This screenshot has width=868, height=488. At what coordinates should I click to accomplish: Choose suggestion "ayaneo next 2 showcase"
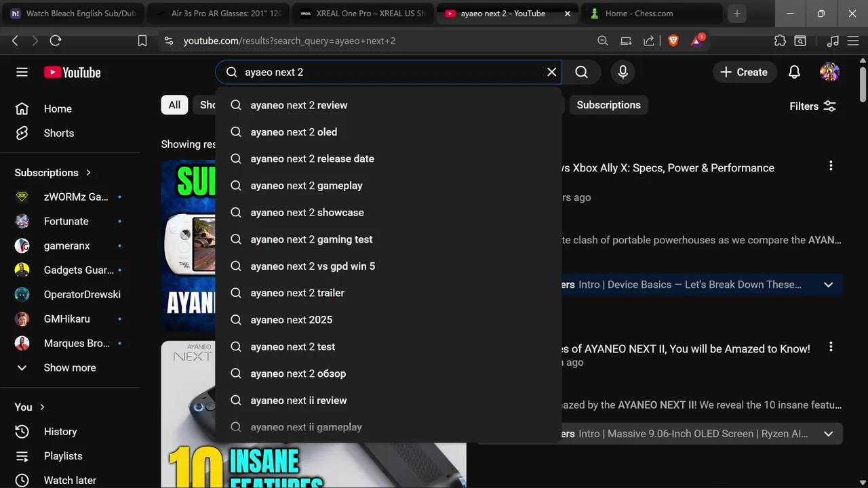389,212
